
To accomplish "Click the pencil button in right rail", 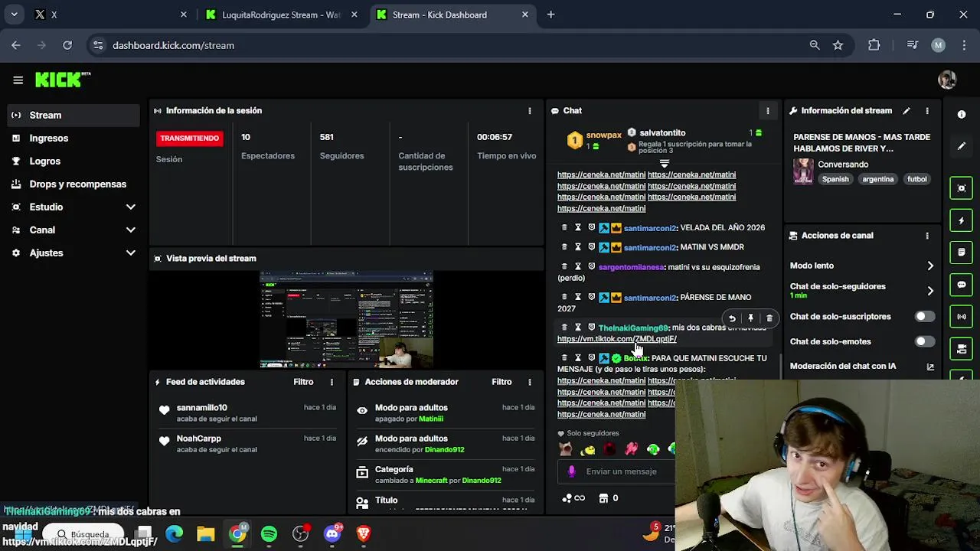I will pos(962,145).
